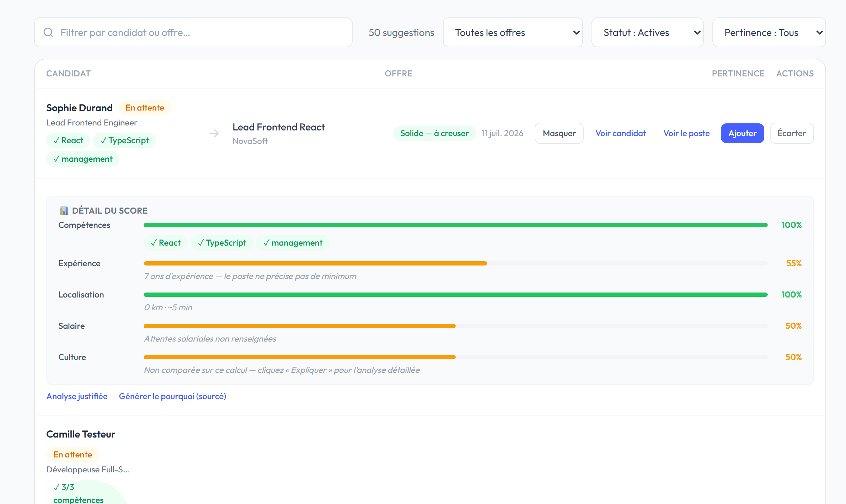Image resolution: width=846 pixels, height=504 pixels.
Task: Click the Développeuse Full-S... subtitle
Action: click(87, 470)
